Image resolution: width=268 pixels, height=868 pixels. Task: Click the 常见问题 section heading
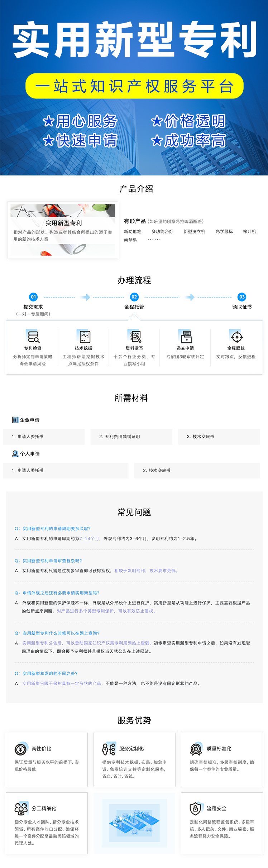(134, 512)
